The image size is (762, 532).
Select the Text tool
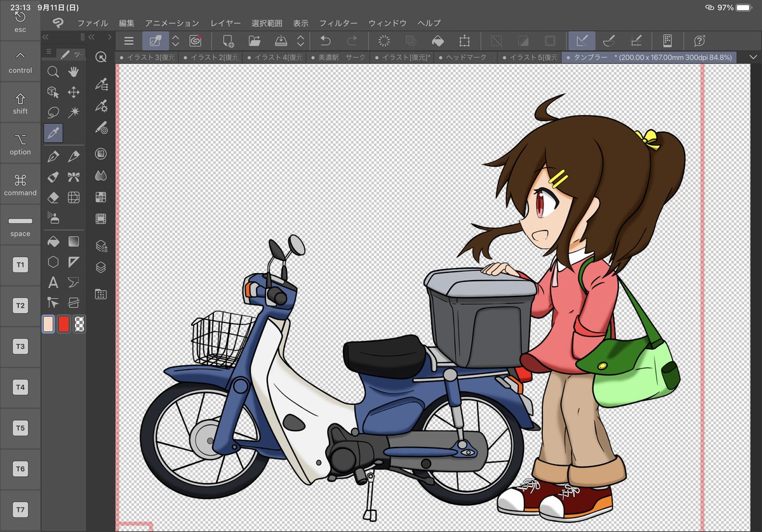53,283
